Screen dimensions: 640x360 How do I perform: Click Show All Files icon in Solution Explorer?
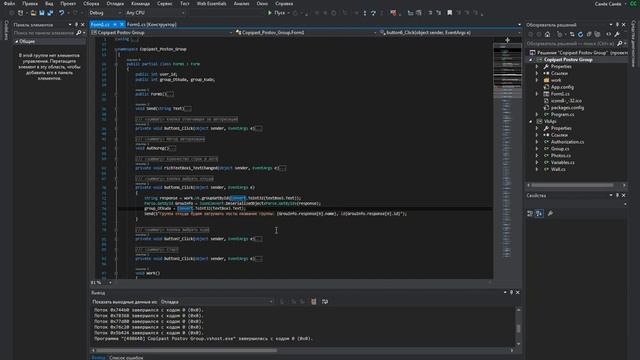(x=598, y=34)
